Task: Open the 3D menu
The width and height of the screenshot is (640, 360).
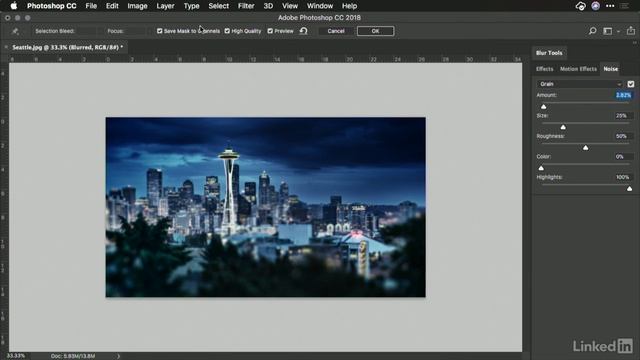Action: [x=268, y=6]
